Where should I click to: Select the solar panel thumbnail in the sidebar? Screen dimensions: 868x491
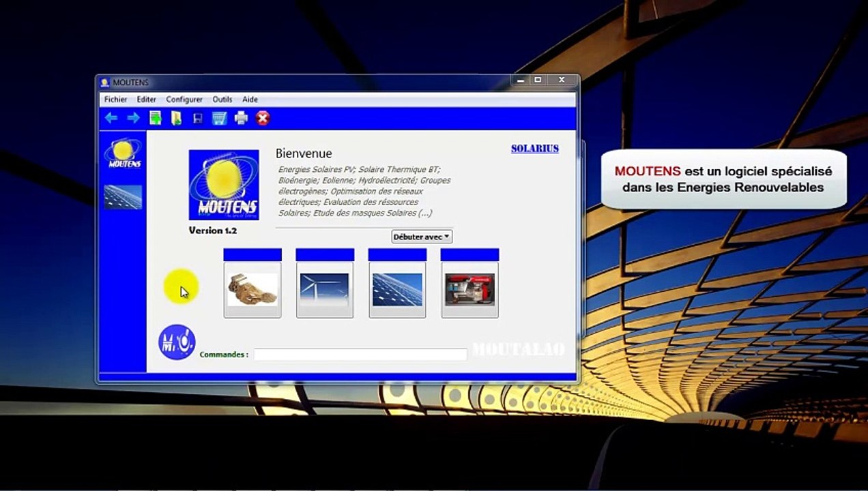[x=123, y=197]
